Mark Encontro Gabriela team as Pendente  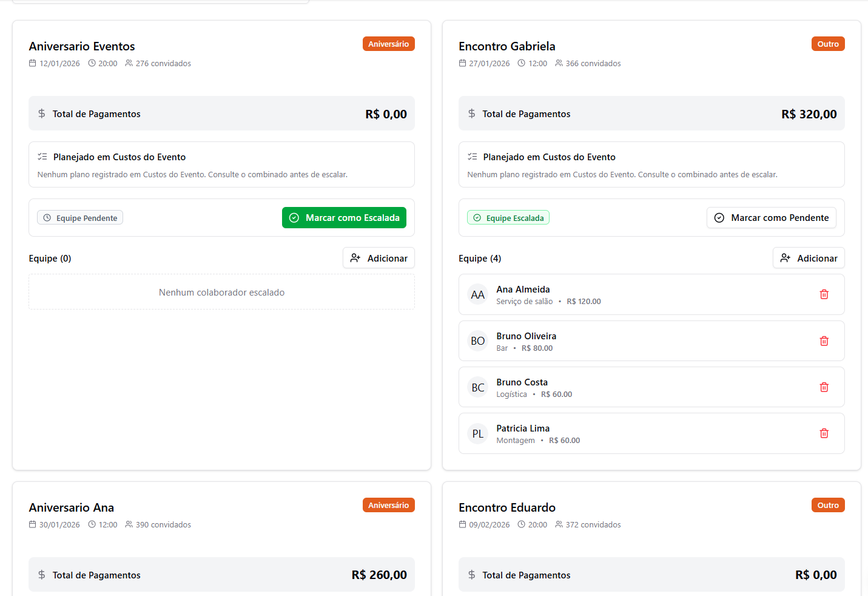(x=771, y=218)
